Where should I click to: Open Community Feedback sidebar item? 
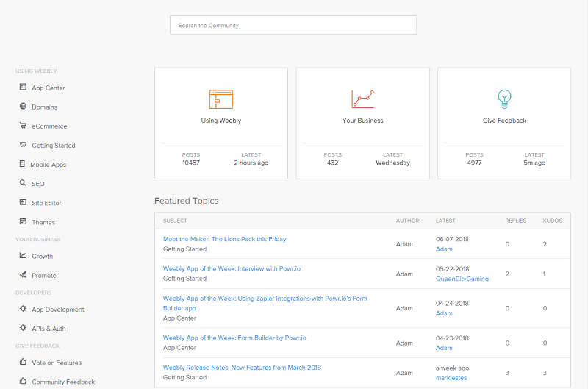(x=63, y=382)
